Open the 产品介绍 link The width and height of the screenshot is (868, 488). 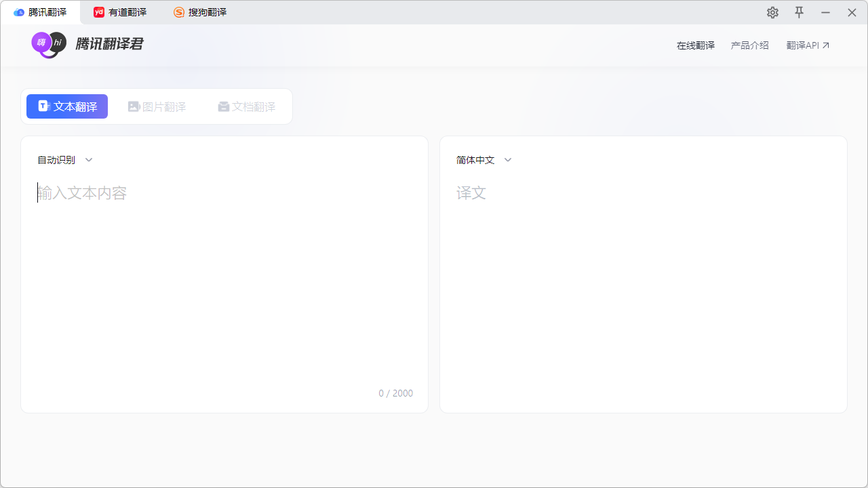click(750, 45)
